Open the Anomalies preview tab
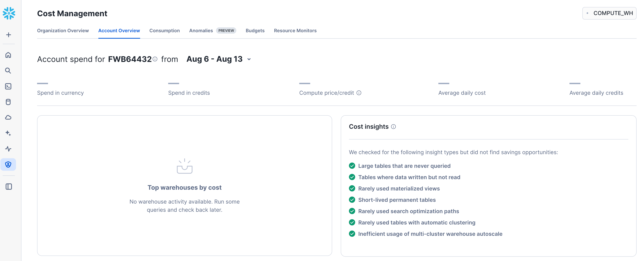The width and height of the screenshot is (644, 261). (x=201, y=30)
